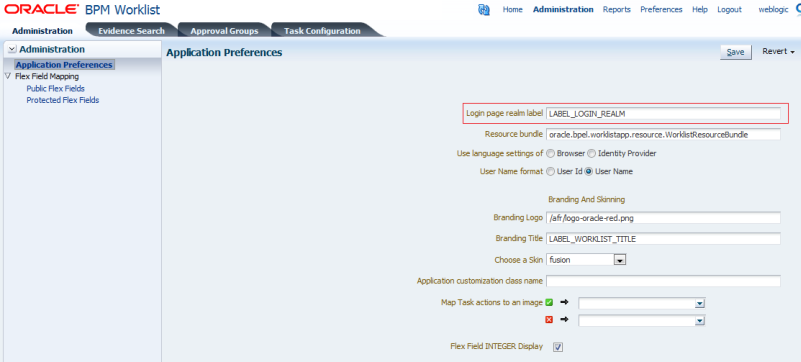Viewport: 801px width, 362px height.
Task: Open the Preferences link
Action: pyautogui.click(x=661, y=9)
